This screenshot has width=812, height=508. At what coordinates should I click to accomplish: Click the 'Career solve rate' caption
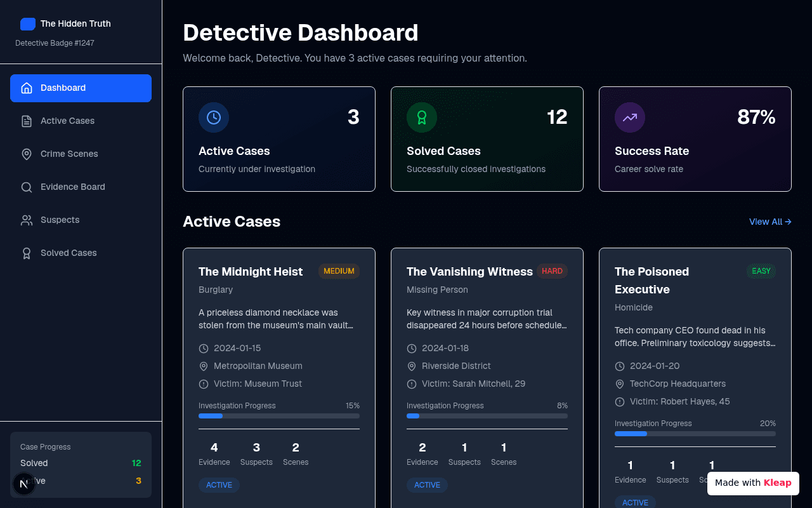point(649,170)
